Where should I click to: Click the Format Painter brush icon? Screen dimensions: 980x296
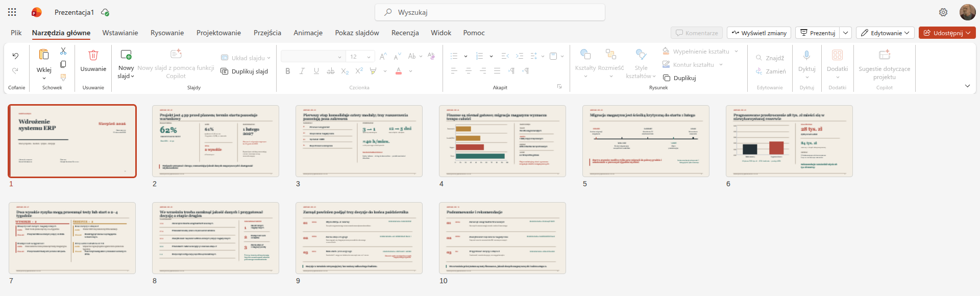(x=63, y=78)
